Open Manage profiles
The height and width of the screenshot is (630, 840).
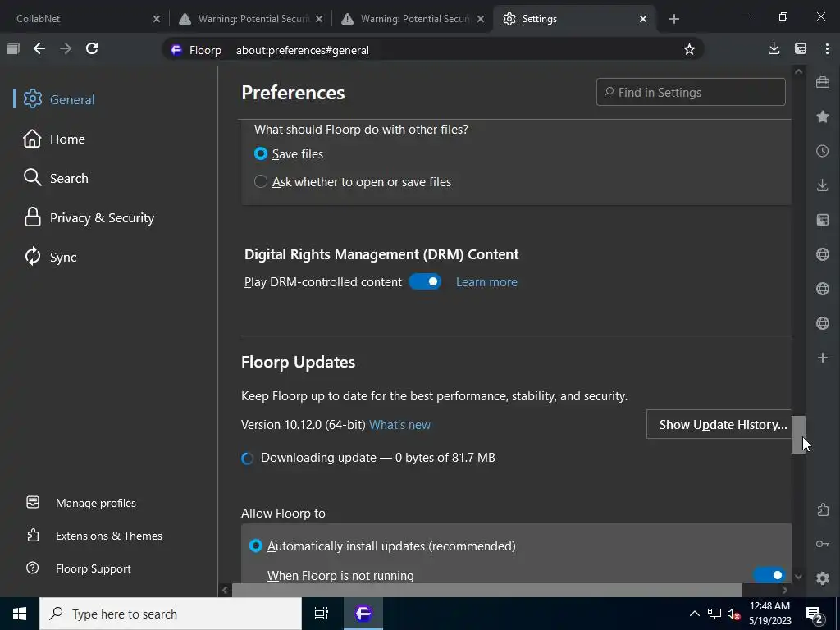(81, 503)
